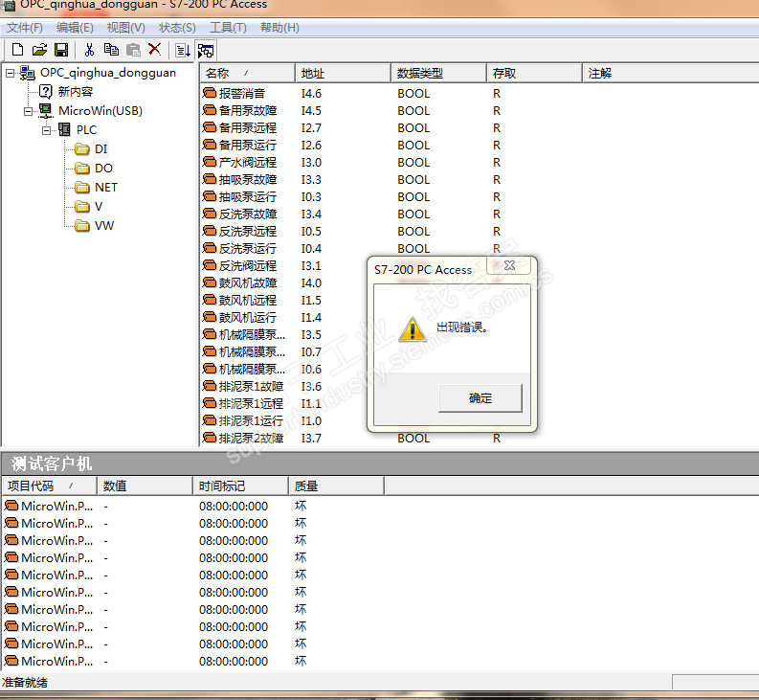Collapse the PLC tree node
The height and width of the screenshot is (700, 759).
click(x=47, y=130)
